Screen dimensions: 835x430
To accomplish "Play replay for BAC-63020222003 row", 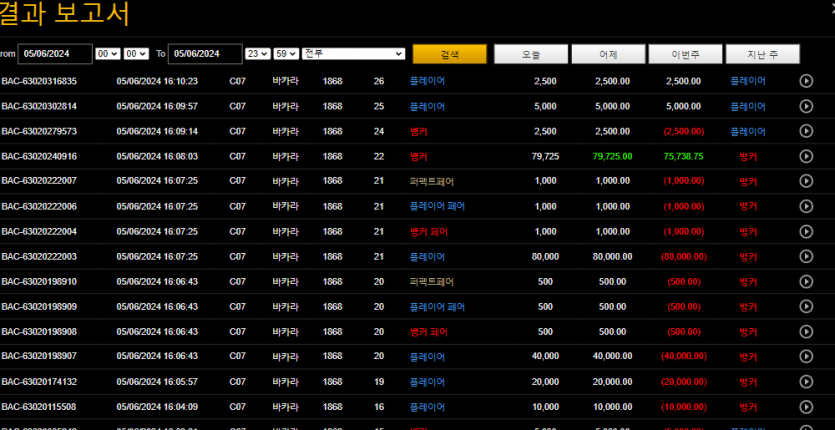I will point(806,257).
